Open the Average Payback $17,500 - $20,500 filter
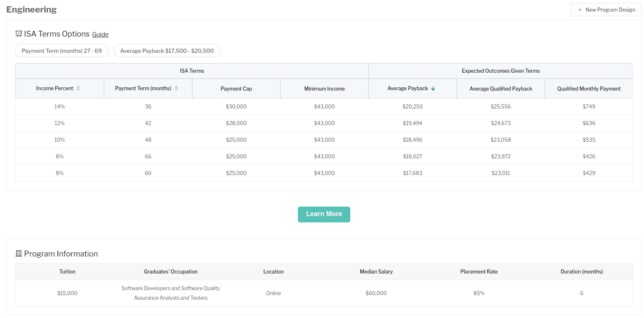 [x=167, y=51]
